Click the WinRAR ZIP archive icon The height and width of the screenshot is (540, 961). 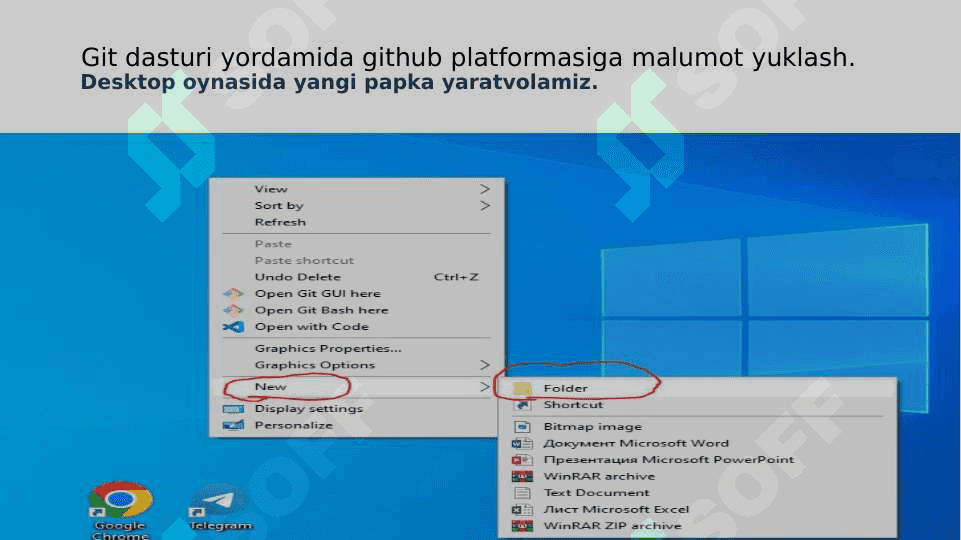tap(522, 526)
